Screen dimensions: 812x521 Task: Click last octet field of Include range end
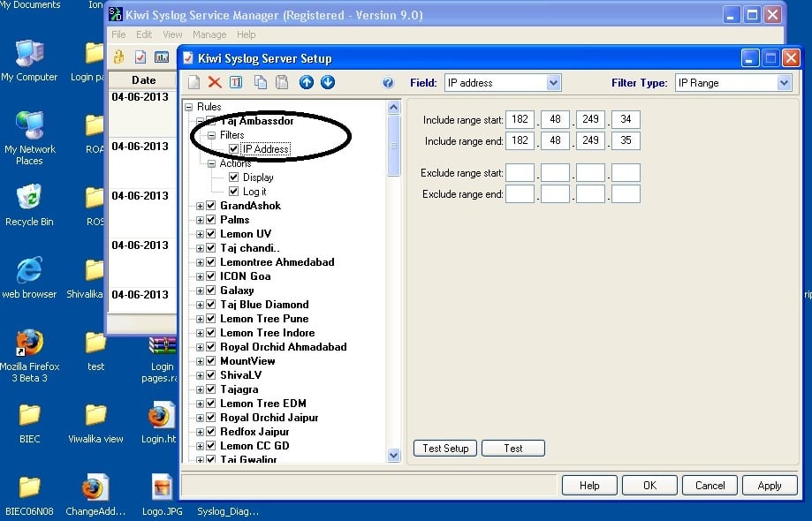626,140
